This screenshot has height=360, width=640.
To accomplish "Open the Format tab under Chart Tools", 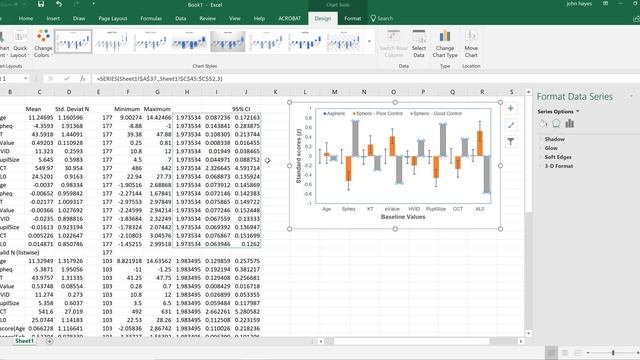I will tap(353, 18).
